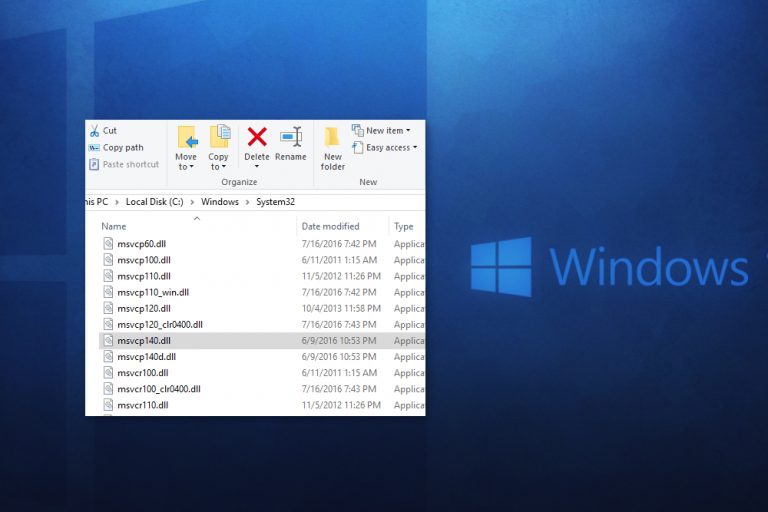Click the Move to folder icon
The image size is (768, 512).
click(187, 137)
